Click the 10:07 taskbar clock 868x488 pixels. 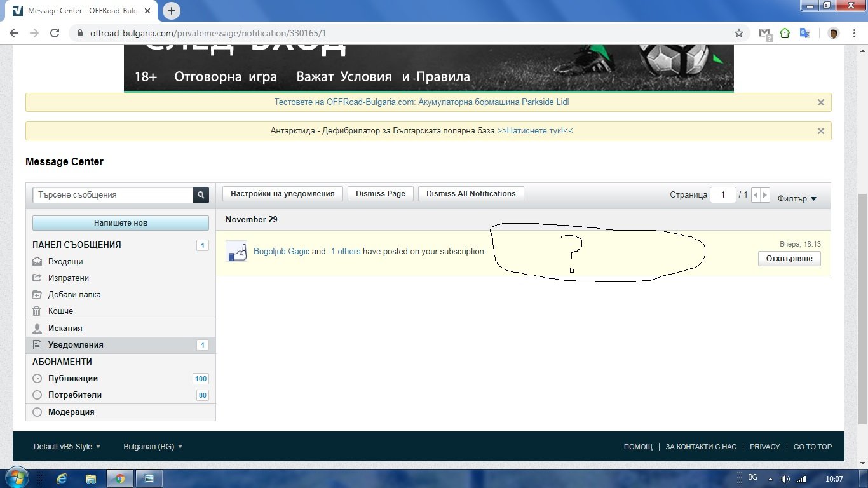click(x=834, y=478)
